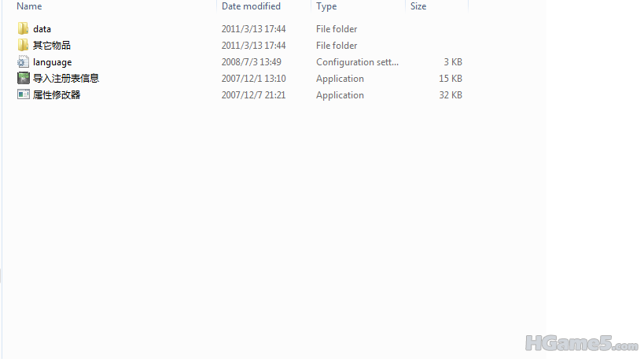Image resolution: width=644 pixels, height=362 pixels.
Task: Select the 属性修改器 file name
Action: click(57, 95)
